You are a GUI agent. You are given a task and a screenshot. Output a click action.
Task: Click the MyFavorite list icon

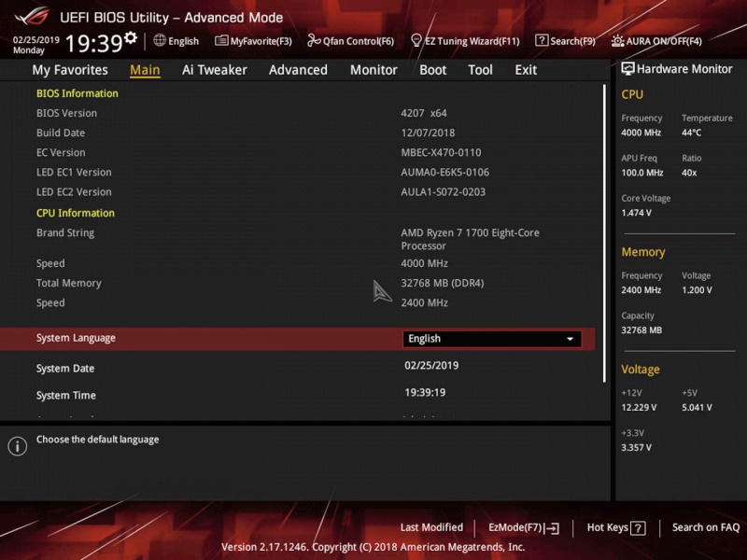(x=221, y=40)
